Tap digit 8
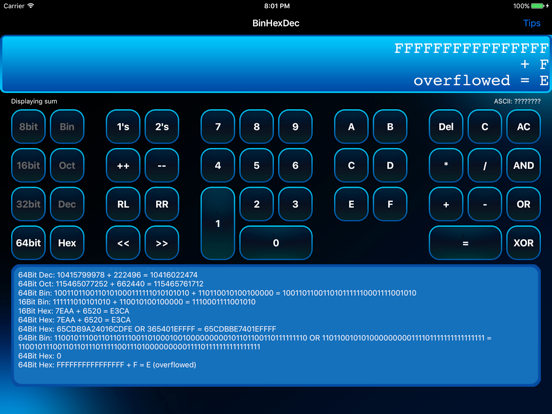The height and width of the screenshot is (414, 552). pos(257,126)
